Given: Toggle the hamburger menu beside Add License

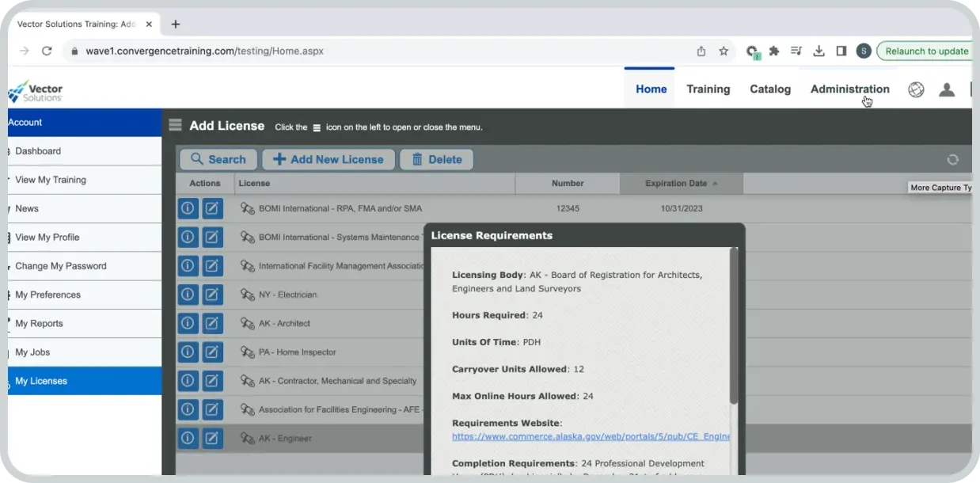Looking at the screenshot, I should click(x=176, y=125).
